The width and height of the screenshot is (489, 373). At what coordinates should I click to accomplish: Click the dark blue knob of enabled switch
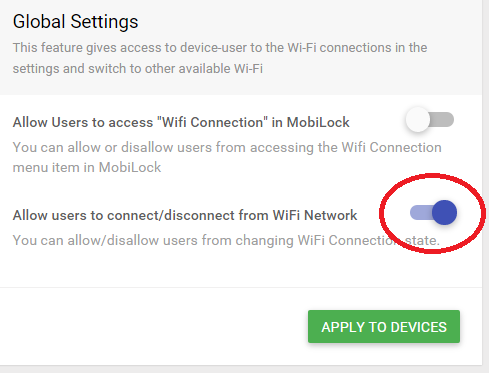[444, 212]
